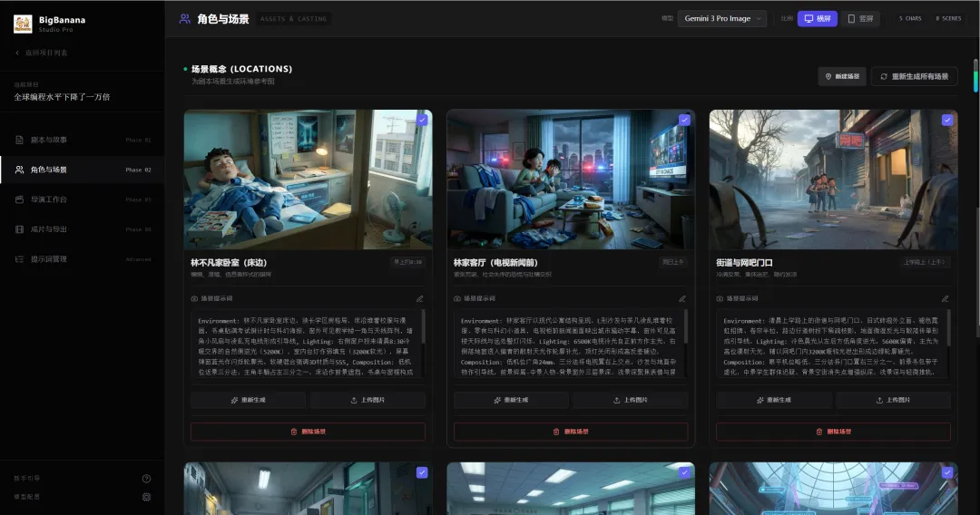The height and width of the screenshot is (515, 980).
Task: Click 删除场景 delete on 林家客厅 card
Action: (571, 432)
